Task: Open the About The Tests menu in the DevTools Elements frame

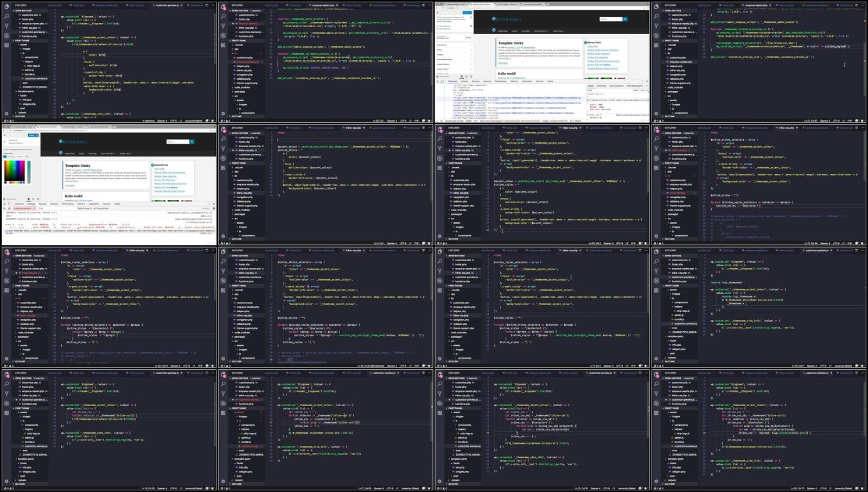Action: 540,31
